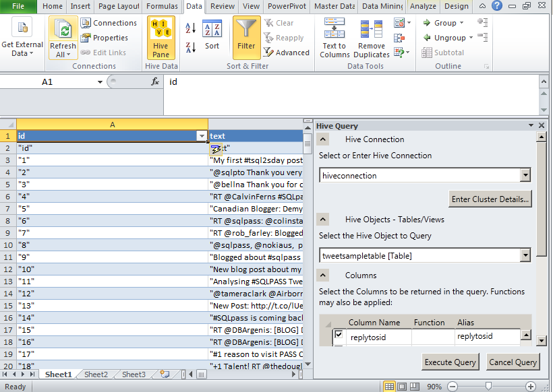Switch to the Home ribbon tab
This screenshot has width=553, height=392.
tap(52, 6)
